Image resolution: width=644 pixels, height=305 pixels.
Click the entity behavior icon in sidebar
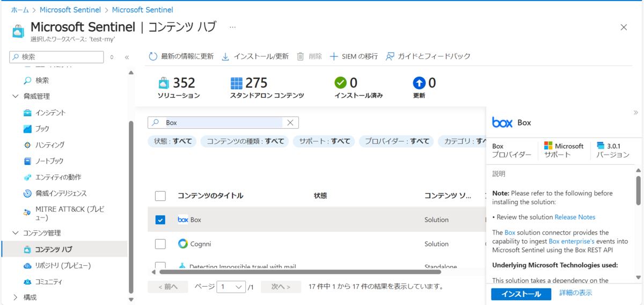(x=27, y=177)
